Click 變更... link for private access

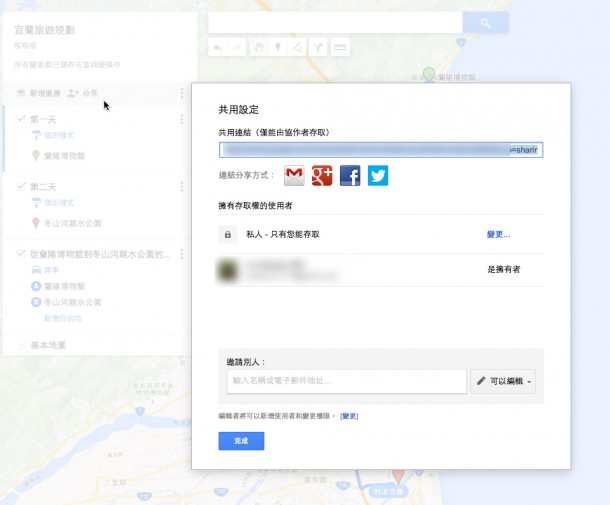(x=498, y=234)
